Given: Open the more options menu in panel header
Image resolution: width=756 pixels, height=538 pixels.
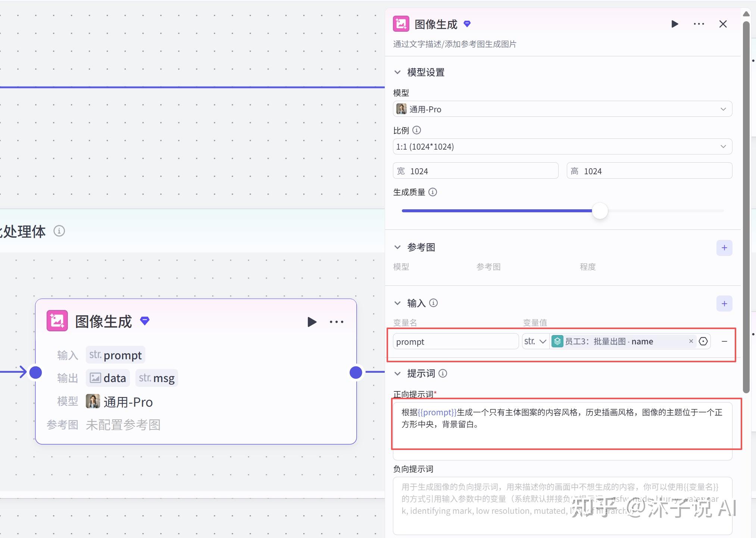Looking at the screenshot, I should pyautogui.click(x=699, y=24).
